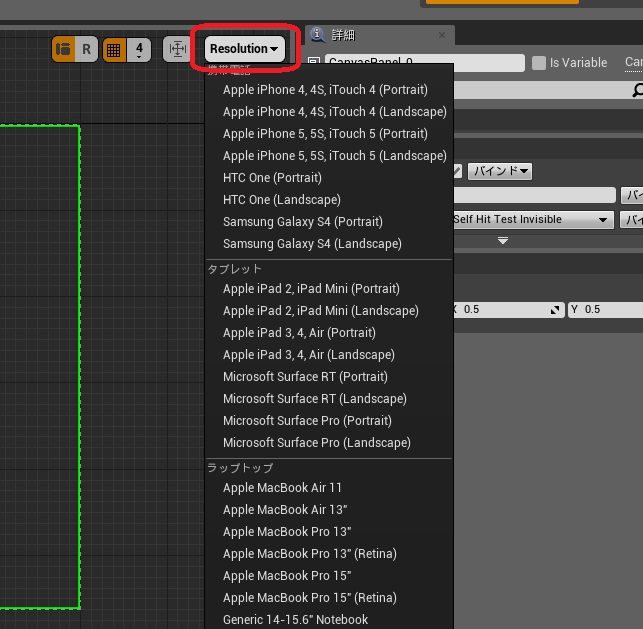Click the CanvasPanel_0 name field
Image resolution: width=643 pixels, height=629 pixels.
(x=424, y=63)
